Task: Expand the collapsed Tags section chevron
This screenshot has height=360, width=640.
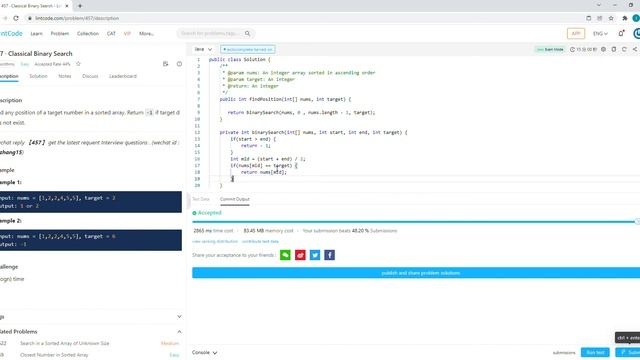Action: (x=179, y=317)
